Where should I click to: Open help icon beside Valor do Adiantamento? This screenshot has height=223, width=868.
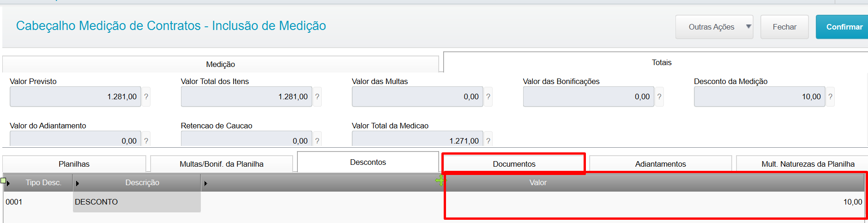click(146, 140)
